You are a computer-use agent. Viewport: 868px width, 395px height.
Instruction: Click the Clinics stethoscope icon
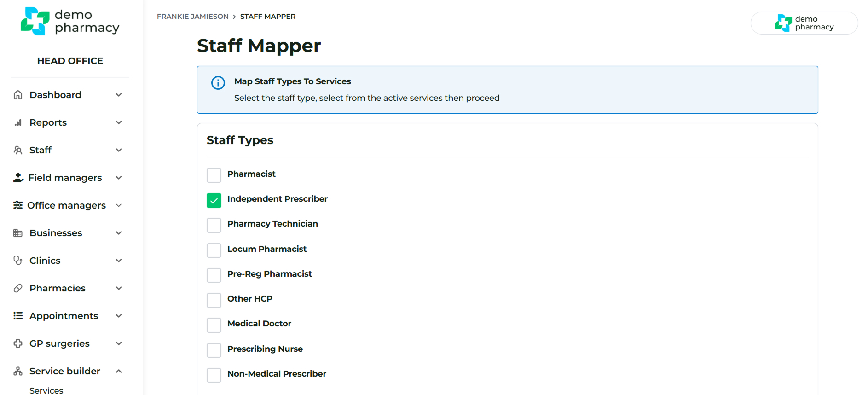click(18, 261)
